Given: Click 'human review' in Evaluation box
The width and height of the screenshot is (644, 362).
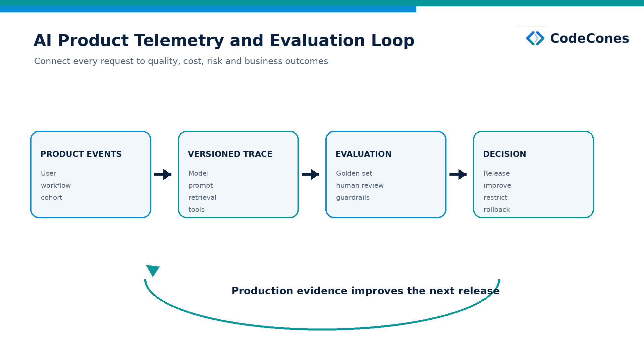Looking at the screenshot, I should pos(360,185).
